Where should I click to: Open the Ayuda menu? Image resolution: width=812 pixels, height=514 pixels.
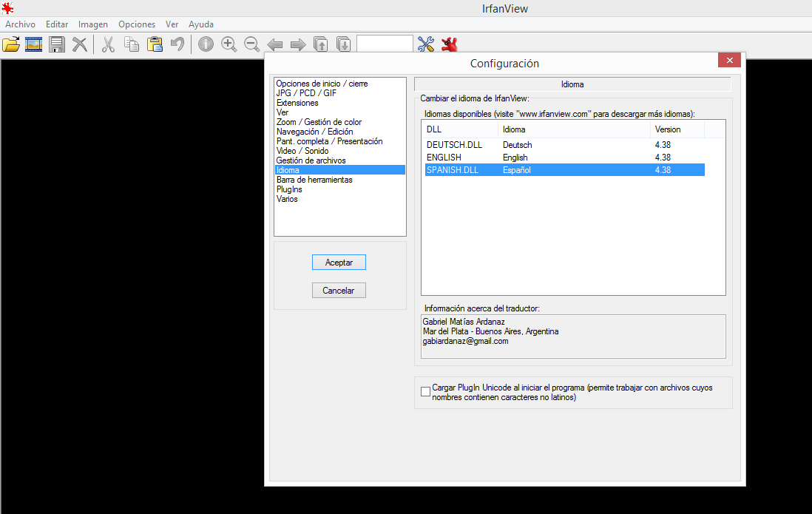tap(201, 24)
